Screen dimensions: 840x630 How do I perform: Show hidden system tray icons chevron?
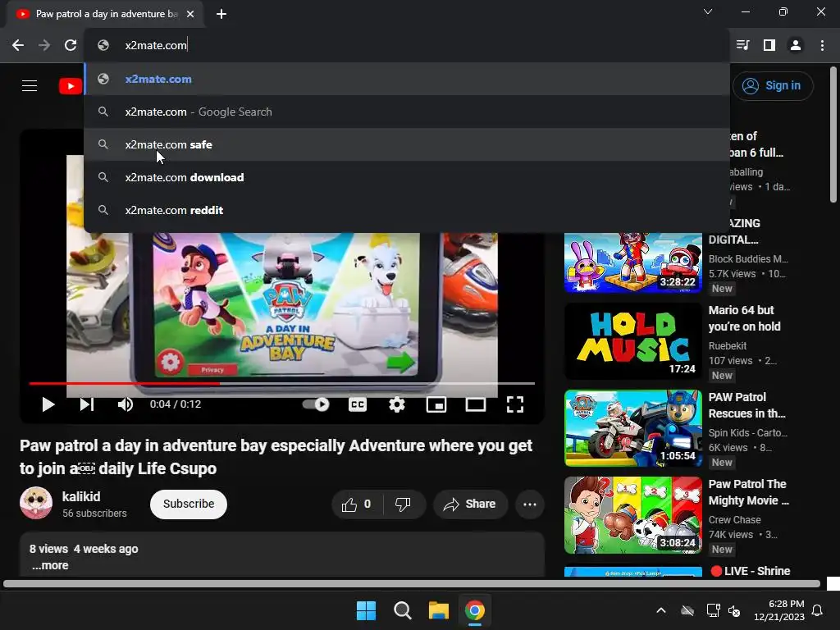661,610
